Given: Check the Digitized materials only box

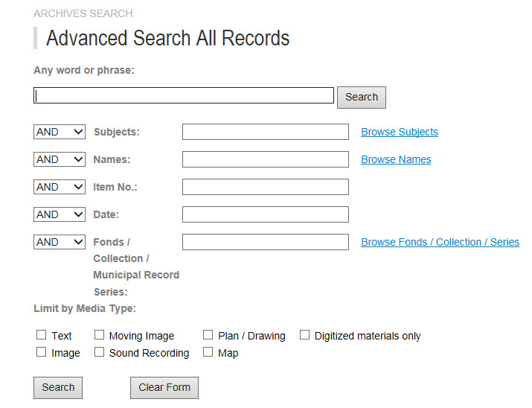Looking at the screenshot, I should click(x=305, y=335).
